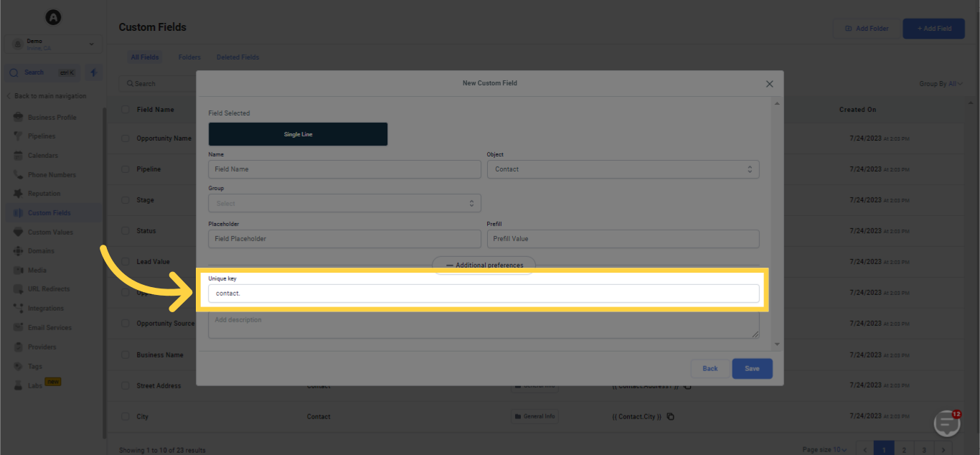This screenshot has height=455, width=980.
Task: Open Phone Numbers icon in sidebar
Action: click(18, 174)
